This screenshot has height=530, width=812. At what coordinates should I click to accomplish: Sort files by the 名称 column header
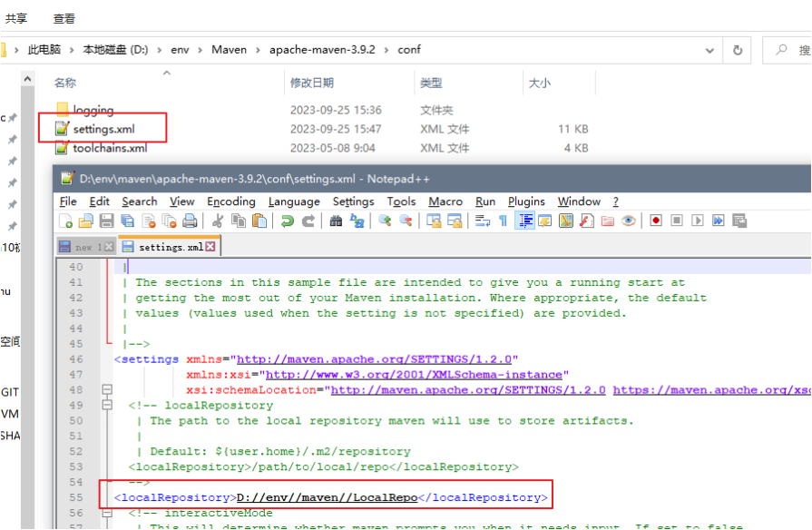65,83
